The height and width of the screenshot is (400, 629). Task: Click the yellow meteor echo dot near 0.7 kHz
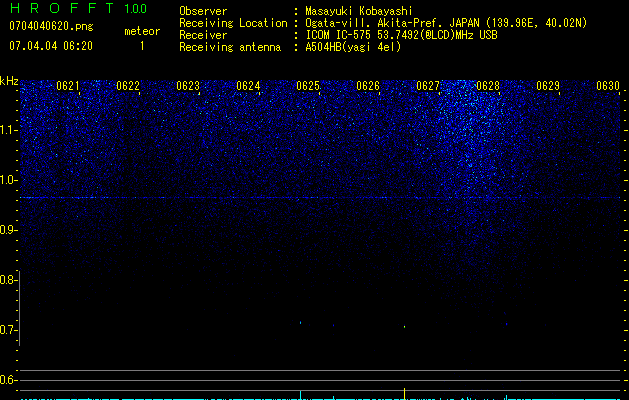pos(404,327)
